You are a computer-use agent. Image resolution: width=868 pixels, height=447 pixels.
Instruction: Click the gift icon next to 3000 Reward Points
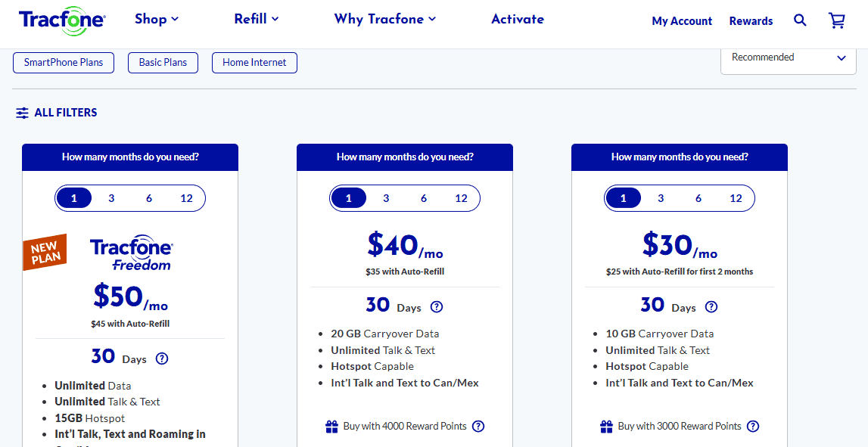point(606,426)
